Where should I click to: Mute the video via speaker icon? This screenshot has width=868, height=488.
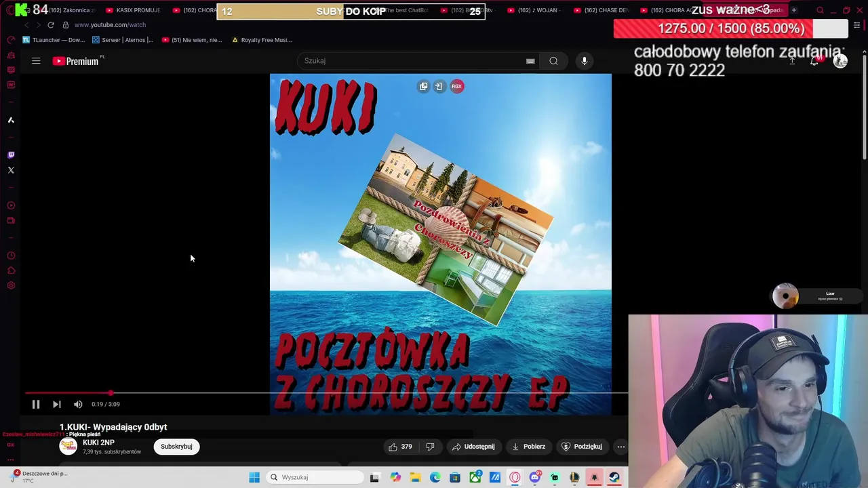tap(78, 404)
